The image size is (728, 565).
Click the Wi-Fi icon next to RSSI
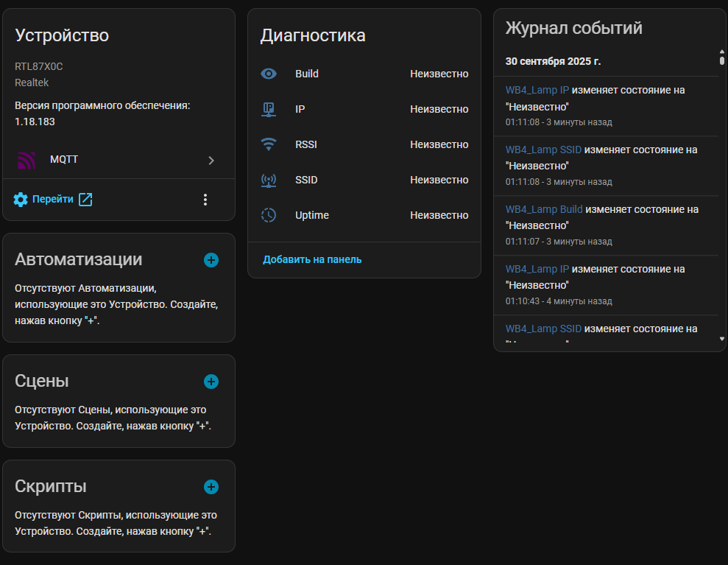click(269, 144)
